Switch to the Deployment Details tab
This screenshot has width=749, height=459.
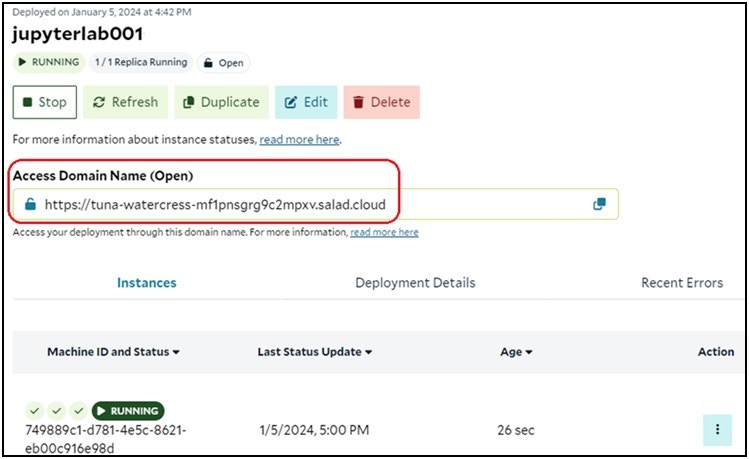[x=415, y=283]
